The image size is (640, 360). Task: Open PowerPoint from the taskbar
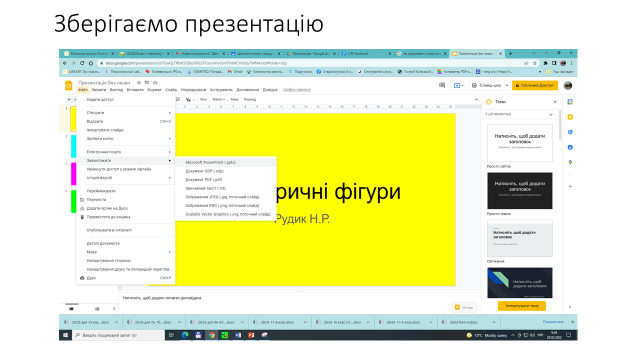[251, 335]
